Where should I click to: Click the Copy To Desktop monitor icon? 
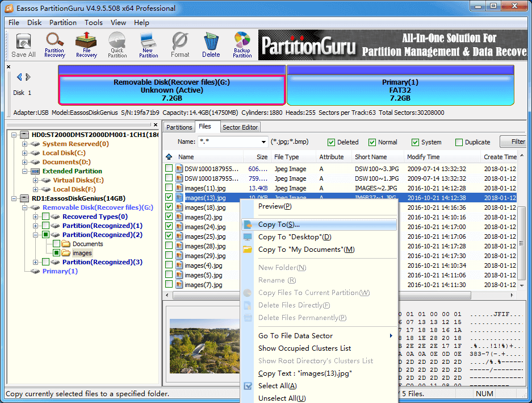pyautogui.click(x=248, y=237)
